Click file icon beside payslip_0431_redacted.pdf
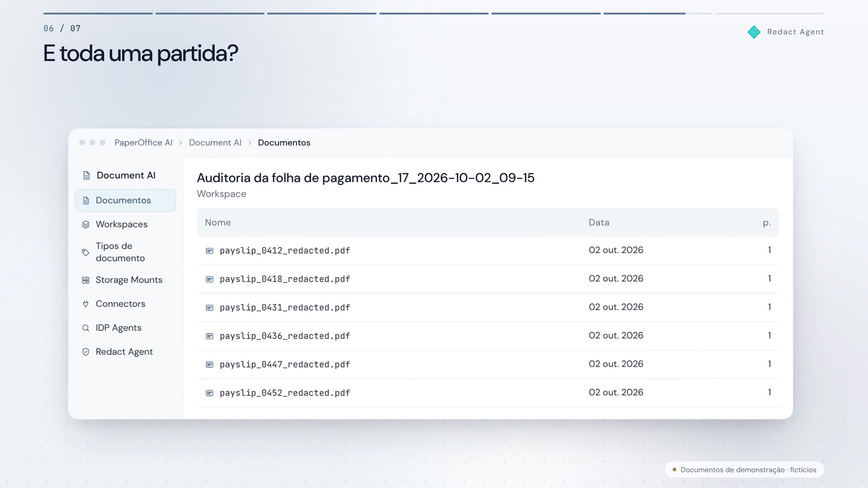This screenshot has width=868, height=488. pos(209,308)
